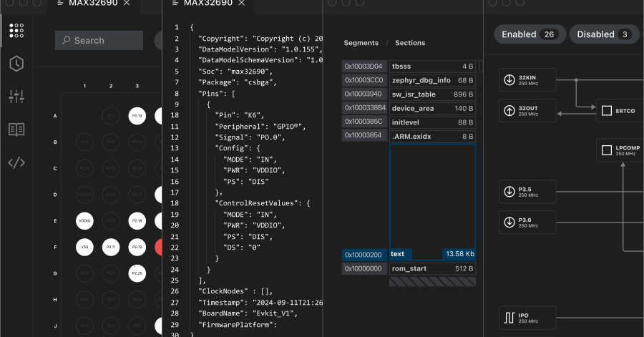Open the clock configuration sidebar icon

[x=16, y=64]
